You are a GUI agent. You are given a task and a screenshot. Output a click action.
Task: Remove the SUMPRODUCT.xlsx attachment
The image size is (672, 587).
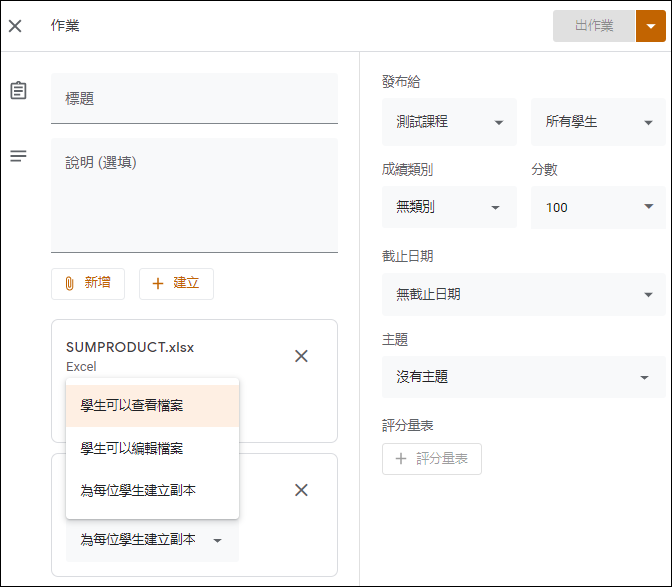click(301, 356)
